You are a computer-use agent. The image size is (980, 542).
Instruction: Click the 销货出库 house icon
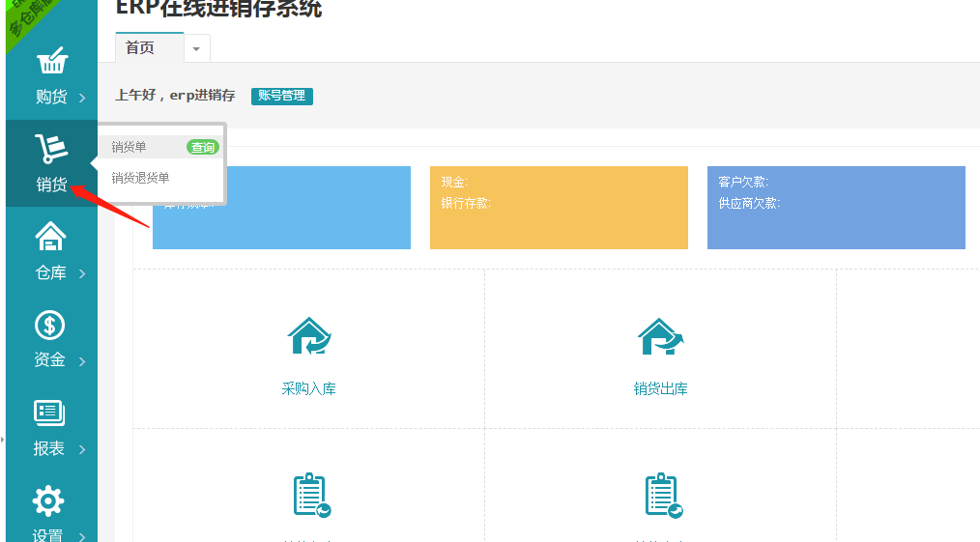[x=660, y=338]
